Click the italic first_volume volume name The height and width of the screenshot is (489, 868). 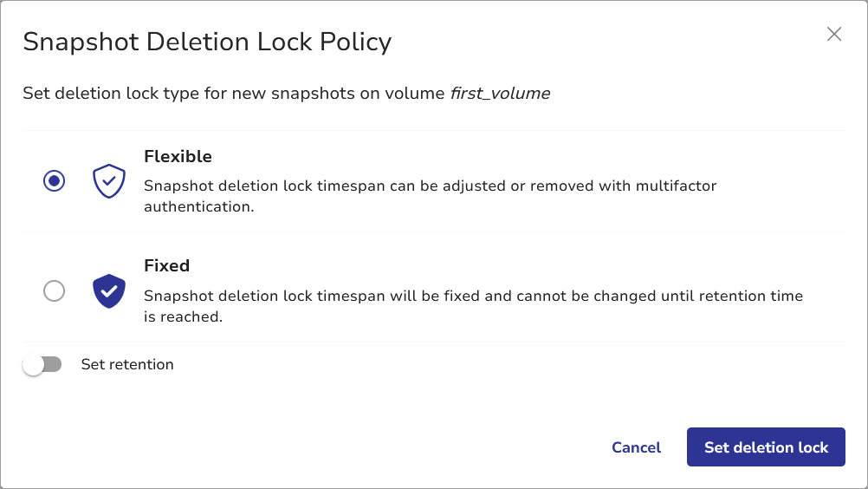pyautogui.click(x=500, y=94)
